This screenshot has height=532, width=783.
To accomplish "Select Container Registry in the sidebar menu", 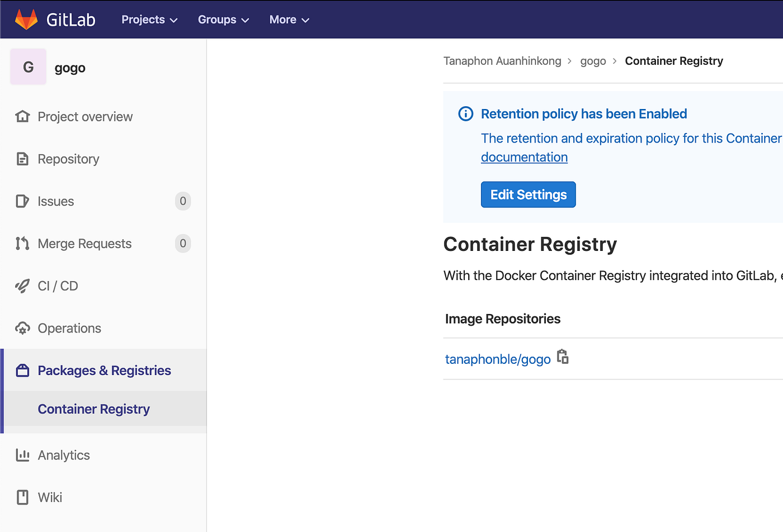I will tap(93, 408).
